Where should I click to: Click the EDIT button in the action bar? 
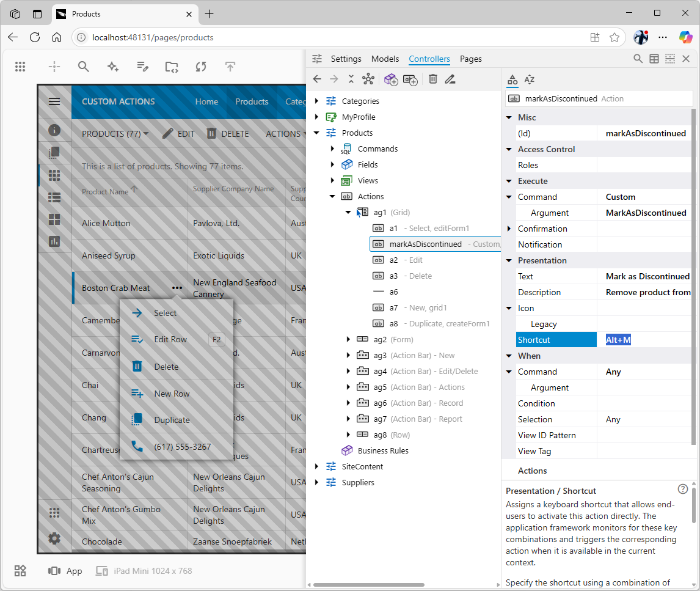[x=178, y=134]
